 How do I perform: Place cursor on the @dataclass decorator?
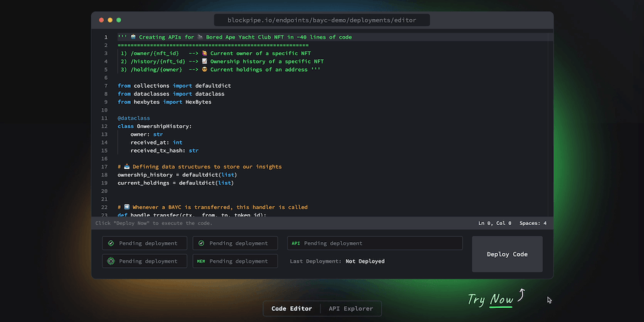point(133,118)
